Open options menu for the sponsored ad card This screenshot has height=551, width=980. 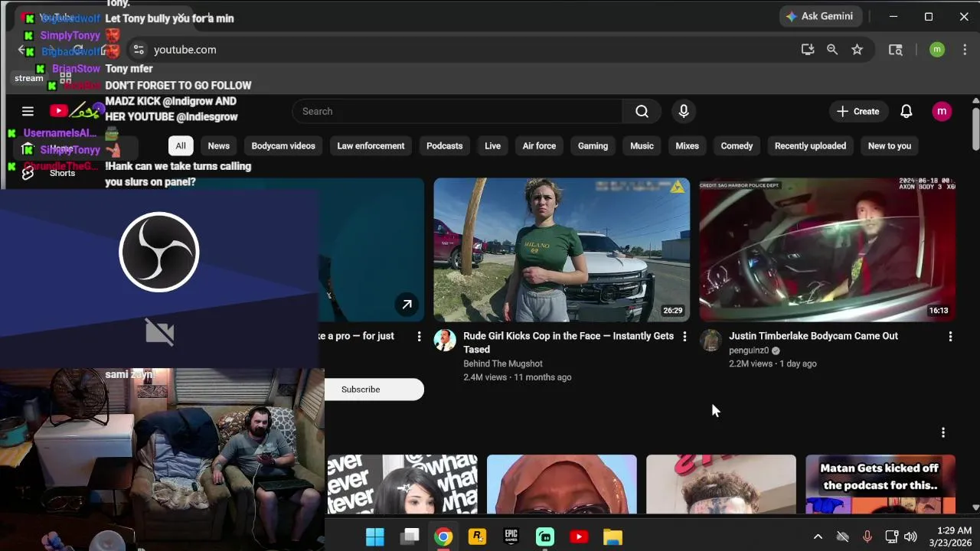click(419, 337)
